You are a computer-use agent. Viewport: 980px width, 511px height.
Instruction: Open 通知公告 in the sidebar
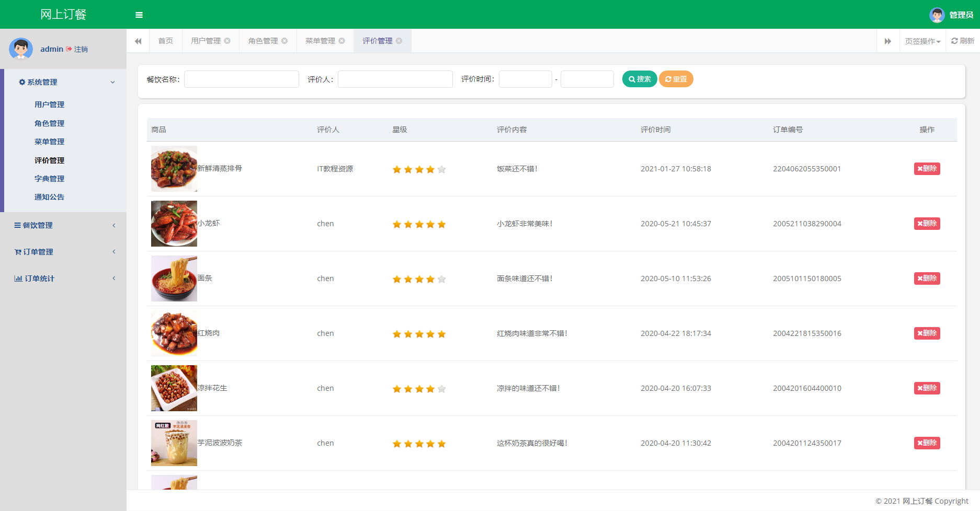pos(49,197)
